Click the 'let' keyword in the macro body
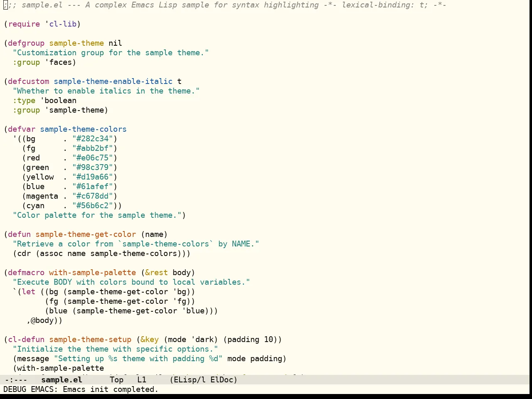This screenshot has height=399, width=532. click(29, 292)
